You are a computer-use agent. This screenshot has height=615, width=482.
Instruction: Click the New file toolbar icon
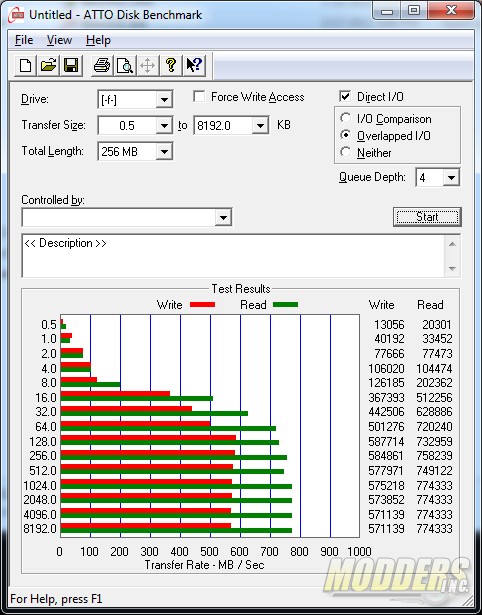[25, 65]
